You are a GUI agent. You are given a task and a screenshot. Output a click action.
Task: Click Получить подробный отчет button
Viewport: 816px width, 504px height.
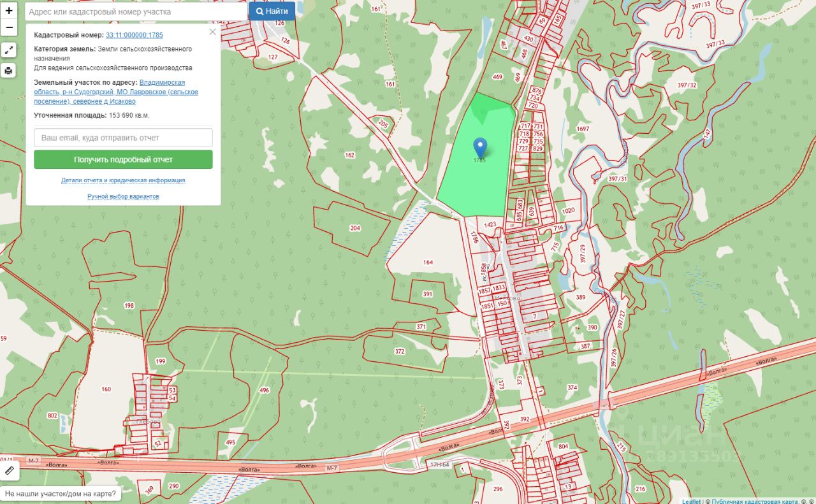pos(123,159)
